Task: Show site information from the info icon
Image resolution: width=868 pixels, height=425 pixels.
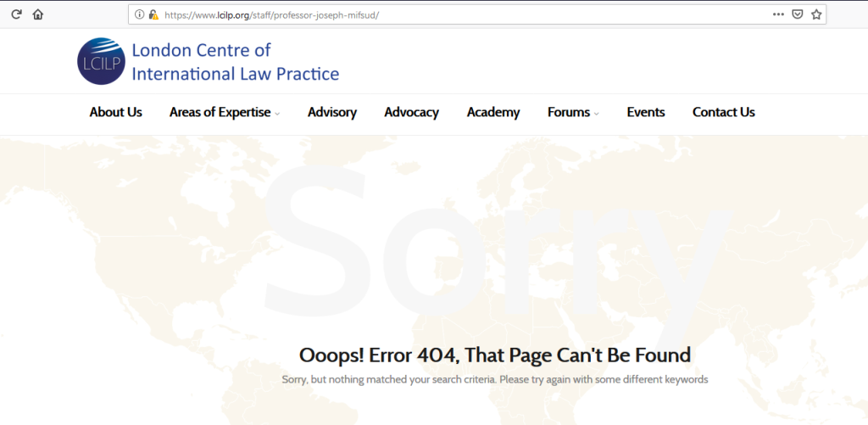Action: (x=140, y=14)
